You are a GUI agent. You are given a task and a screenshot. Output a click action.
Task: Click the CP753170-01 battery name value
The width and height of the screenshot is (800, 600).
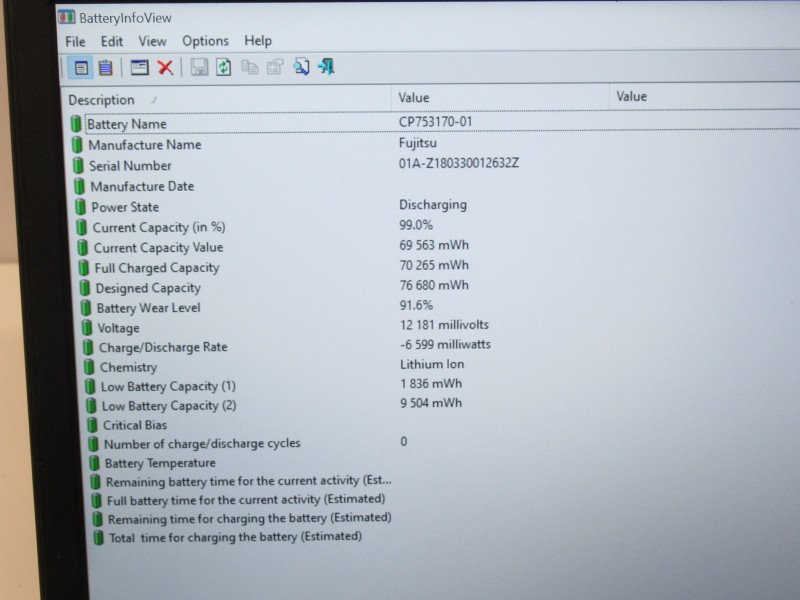(435, 122)
